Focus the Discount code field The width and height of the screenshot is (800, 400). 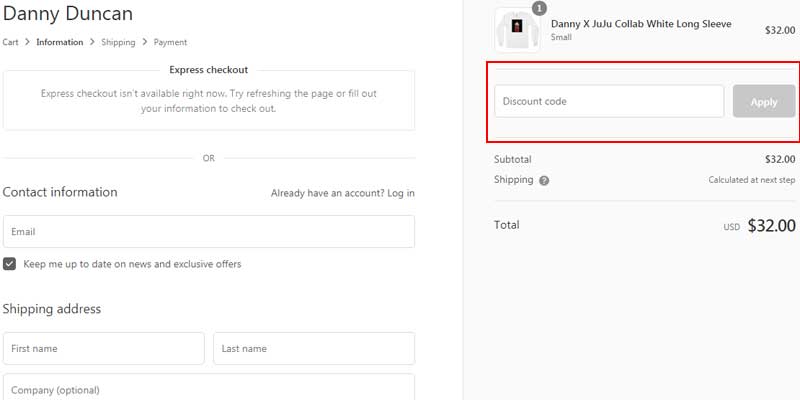click(609, 101)
